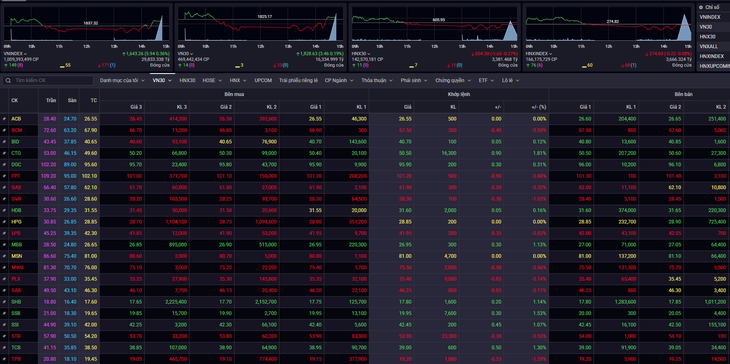
Task: Toggle pin icon next to MBB
Action: [x=4, y=244]
